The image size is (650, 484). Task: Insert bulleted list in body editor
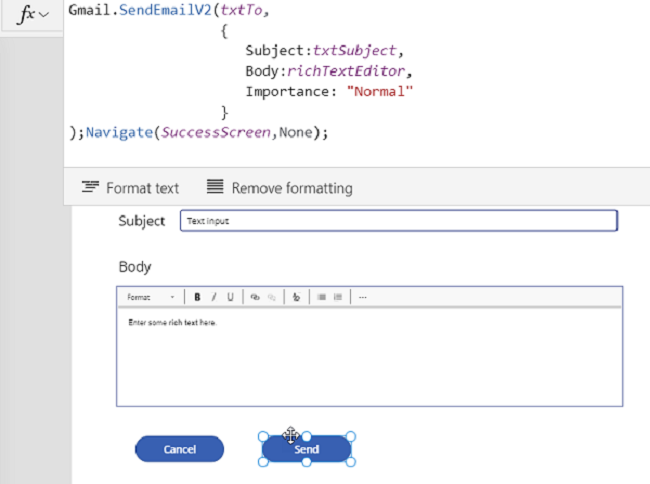tap(338, 297)
